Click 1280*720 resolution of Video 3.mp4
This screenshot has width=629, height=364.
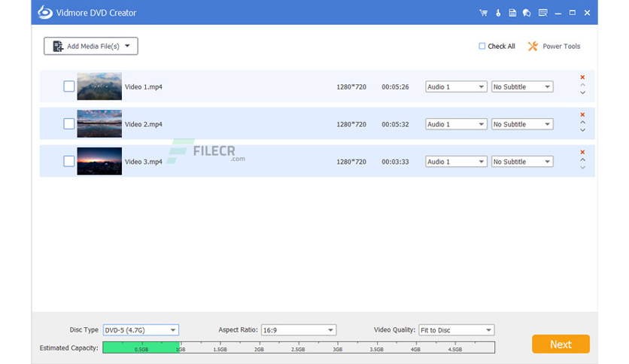pyautogui.click(x=351, y=162)
